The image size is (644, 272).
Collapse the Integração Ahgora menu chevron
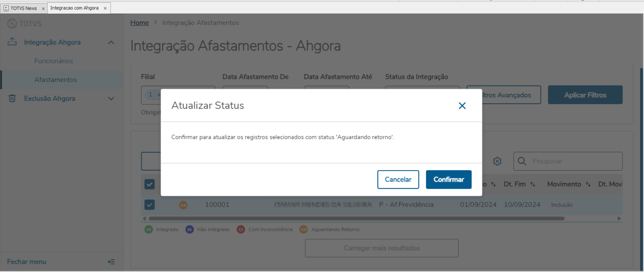click(111, 42)
